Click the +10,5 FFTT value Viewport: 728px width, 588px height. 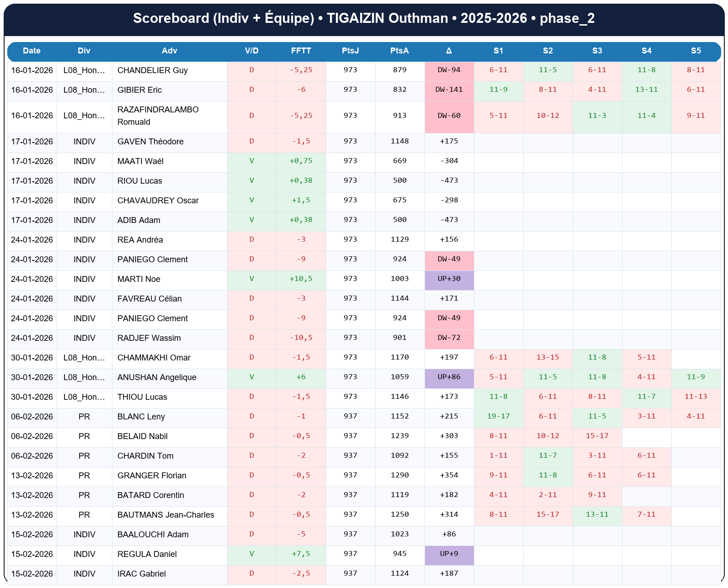pyautogui.click(x=301, y=279)
